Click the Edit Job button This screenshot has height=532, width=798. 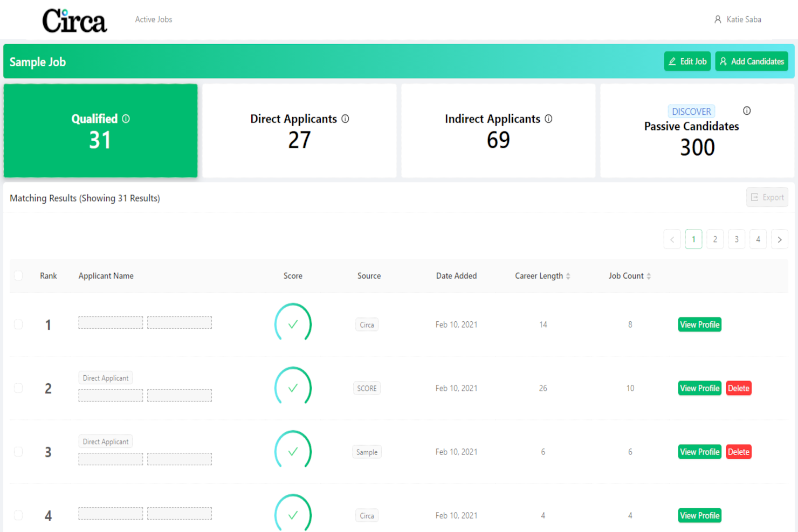click(x=687, y=61)
